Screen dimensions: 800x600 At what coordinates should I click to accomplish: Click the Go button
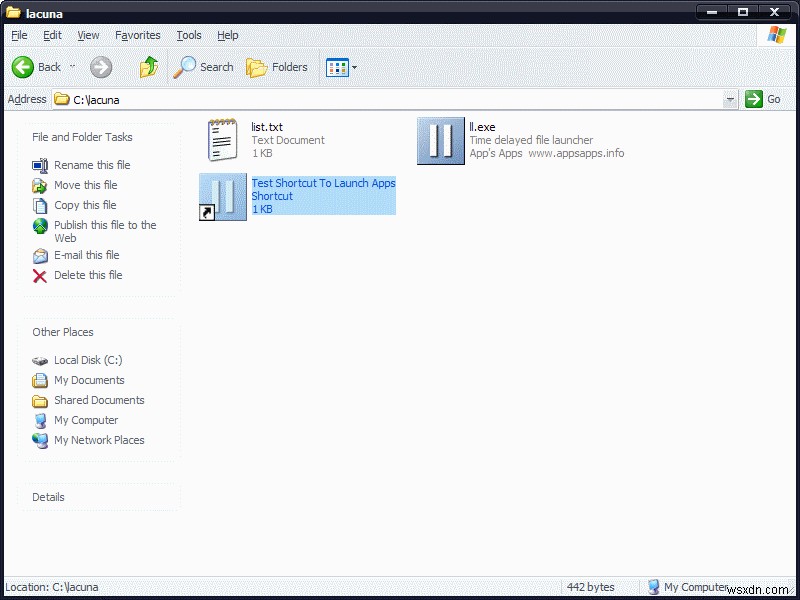[x=763, y=99]
